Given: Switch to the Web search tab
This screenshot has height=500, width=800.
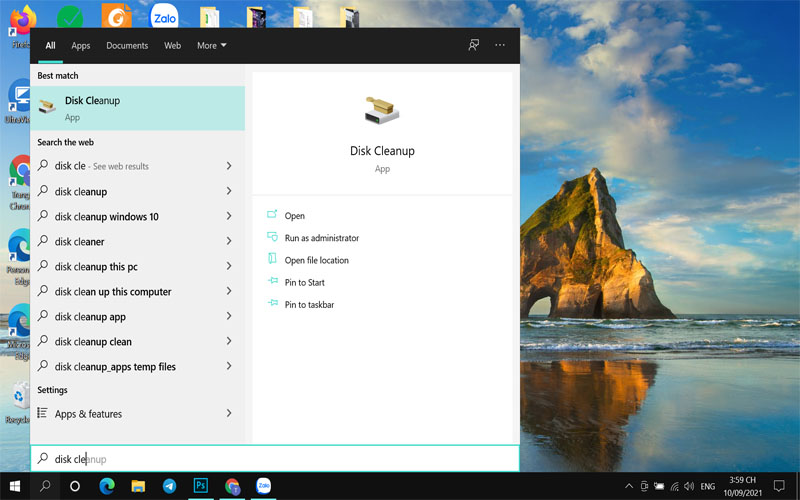Looking at the screenshot, I should pyautogui.click(x=172, y=45).
